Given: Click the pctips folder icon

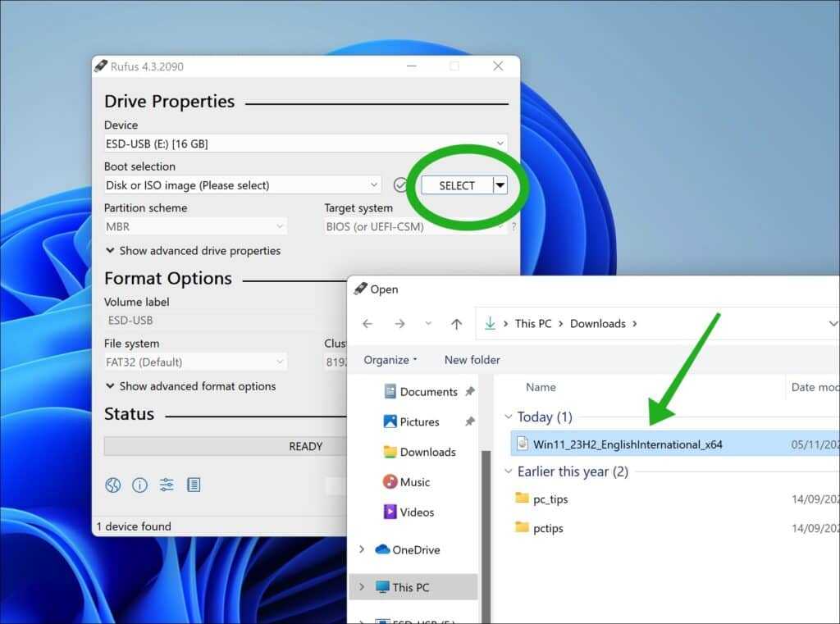Looking at the screenshot, I should [x=522, y=527].
